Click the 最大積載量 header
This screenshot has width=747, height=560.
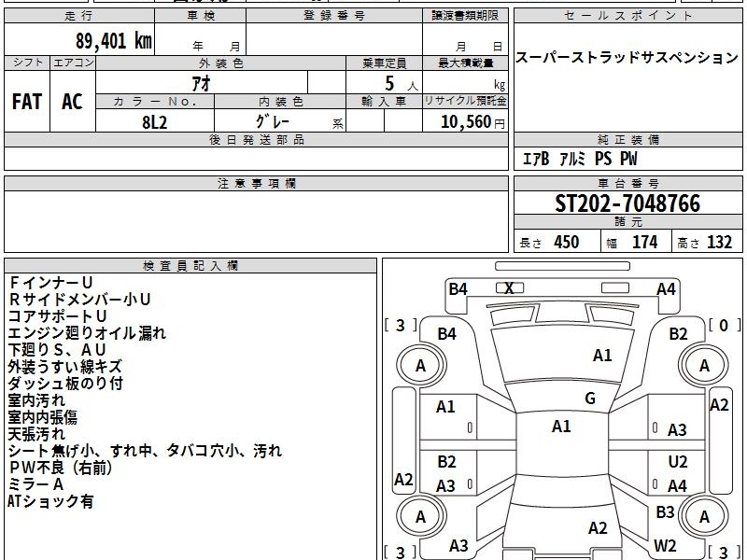[465, 63]
